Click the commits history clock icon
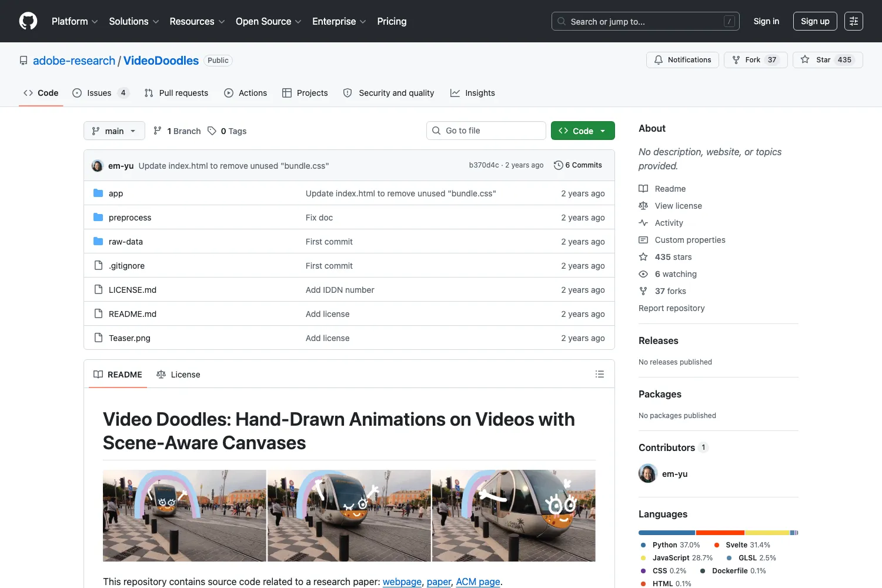Image resolution: width=882 pixels, height=588 pixels. coord(558,165)
